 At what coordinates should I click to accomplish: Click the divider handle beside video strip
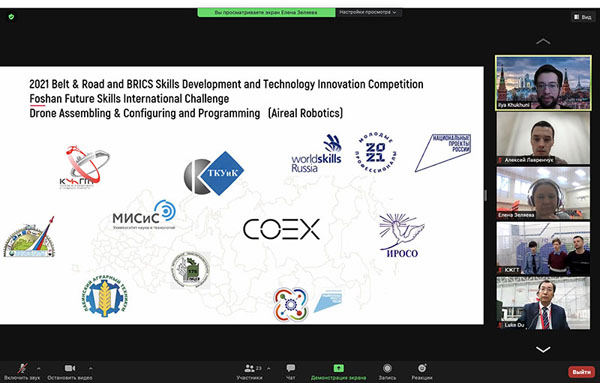tap(486, 196)
